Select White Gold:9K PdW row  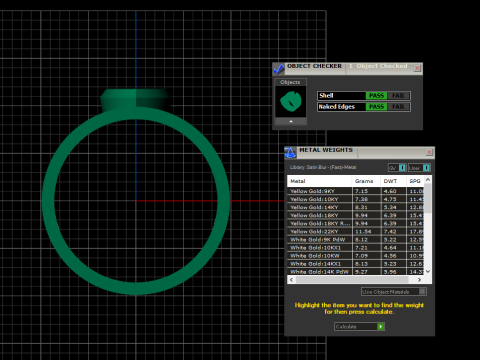tap(356, 240)
